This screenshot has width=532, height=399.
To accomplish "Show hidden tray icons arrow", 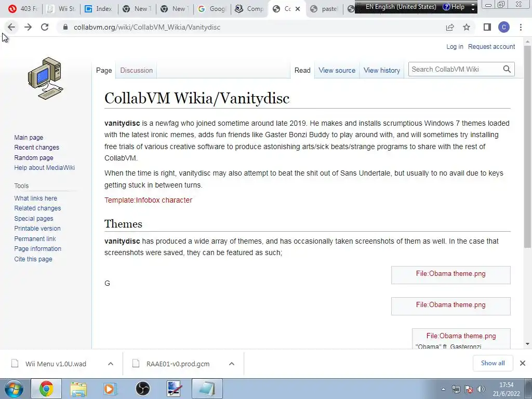I will 443,389.
